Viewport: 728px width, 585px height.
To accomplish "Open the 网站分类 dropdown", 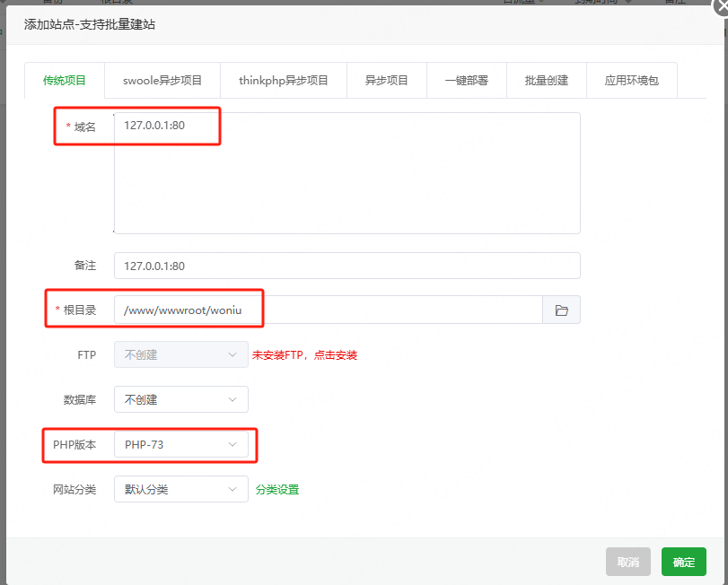I will pyautogui.click(x=180, y=489).
